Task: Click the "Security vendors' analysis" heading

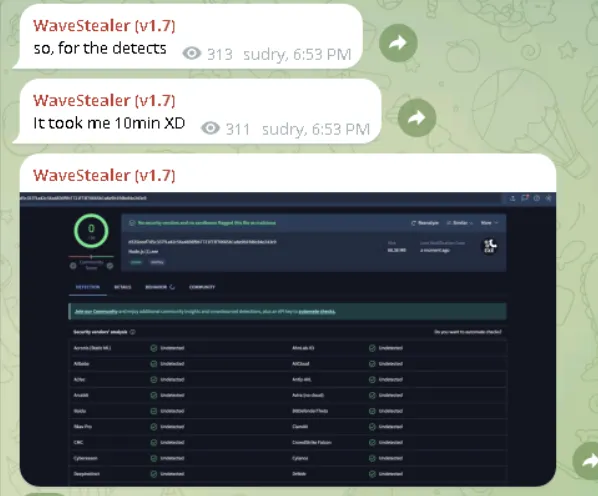Action: [100, 332]
